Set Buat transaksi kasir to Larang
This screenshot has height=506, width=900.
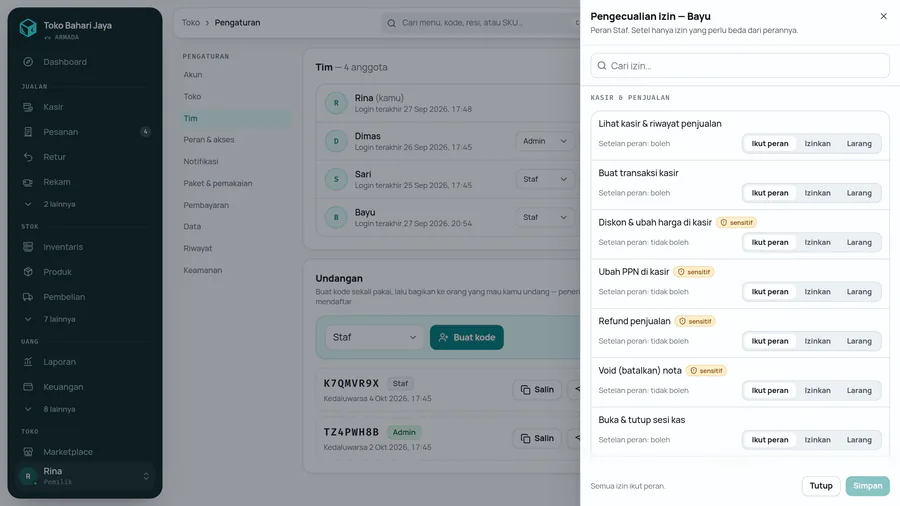point(859,193)
